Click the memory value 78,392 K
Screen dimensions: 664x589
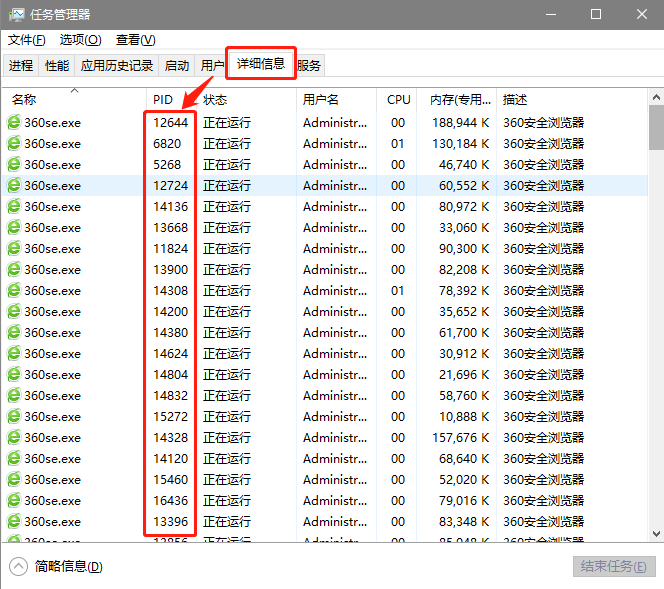coord(464,290)
